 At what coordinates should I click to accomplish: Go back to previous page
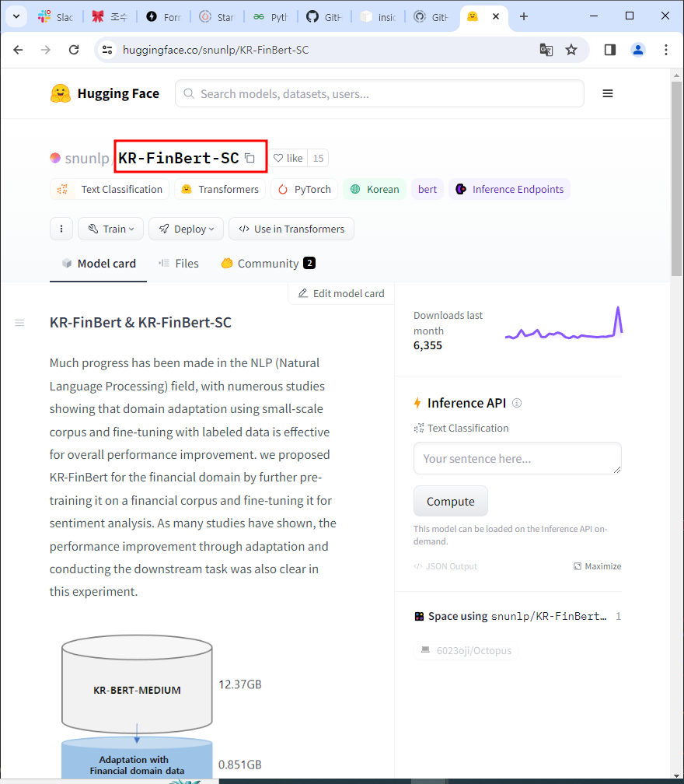[18, 50]
